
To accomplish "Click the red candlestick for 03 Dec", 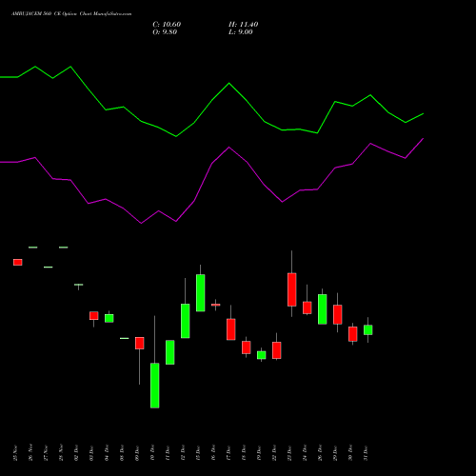I will point(94,315).
